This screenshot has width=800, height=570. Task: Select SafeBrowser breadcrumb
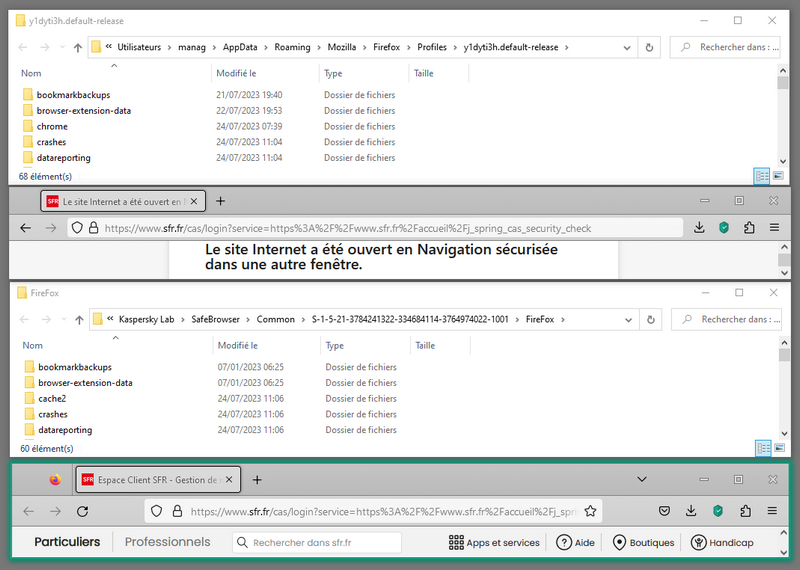(215, 319)
